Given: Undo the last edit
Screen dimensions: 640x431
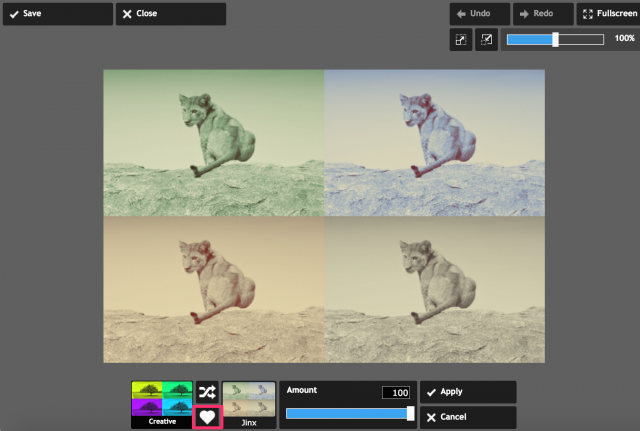Looking at the screenshot, I should click(479, 14).
